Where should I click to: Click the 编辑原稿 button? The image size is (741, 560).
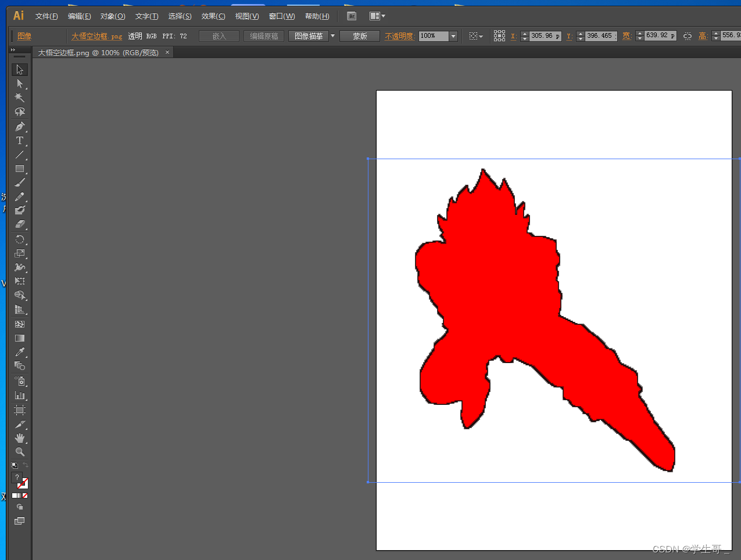pyautogui.click(x=264, y=36)
